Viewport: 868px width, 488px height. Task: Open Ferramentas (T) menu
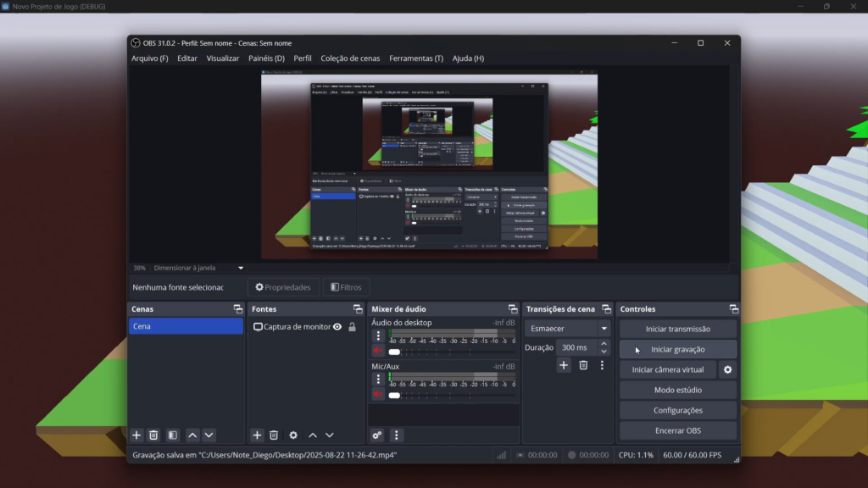(416, 58)
